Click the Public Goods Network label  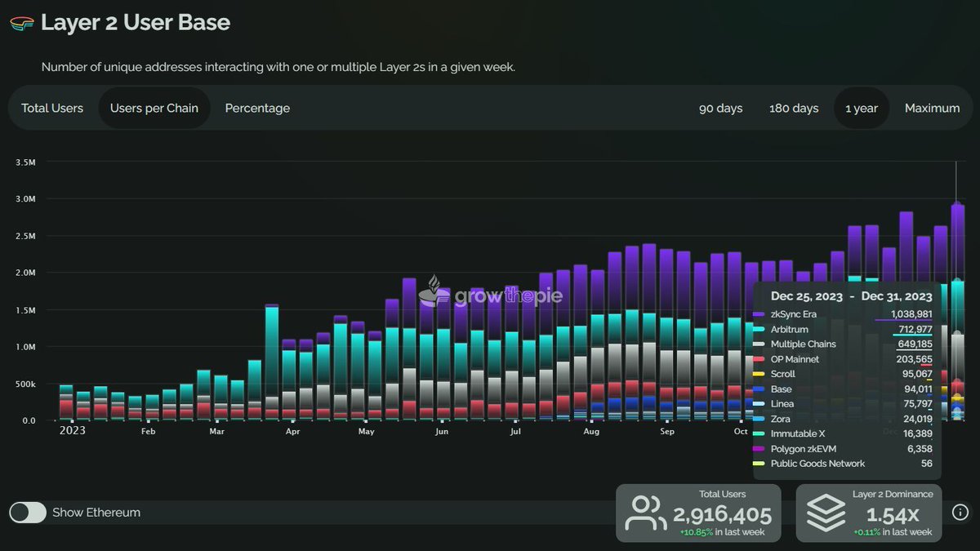pyautogui.click(x=817, y=464)
